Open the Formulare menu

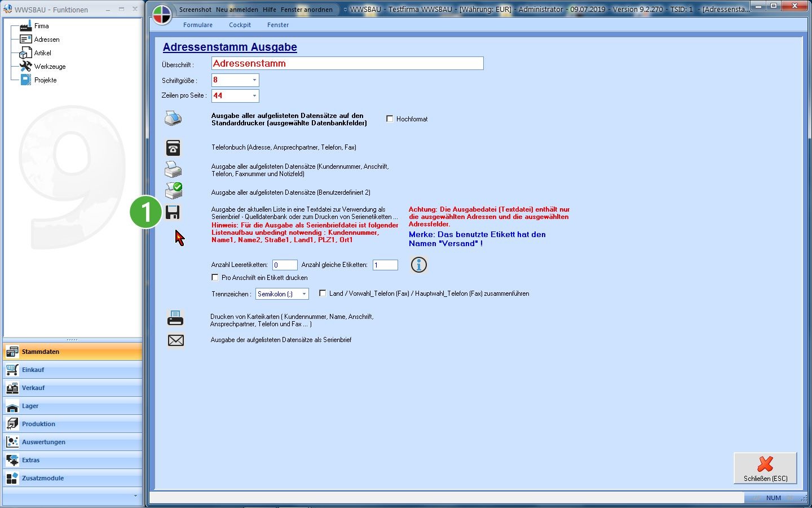[198, 25]
